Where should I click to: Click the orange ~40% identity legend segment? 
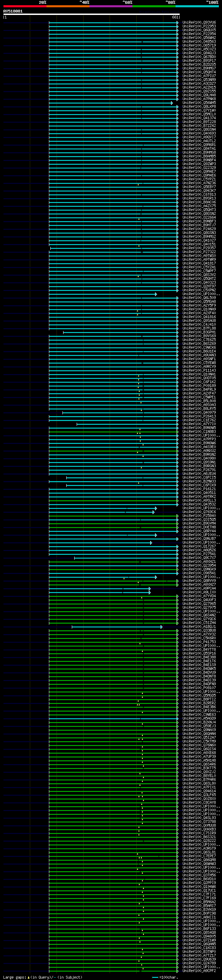click(68, 6)
